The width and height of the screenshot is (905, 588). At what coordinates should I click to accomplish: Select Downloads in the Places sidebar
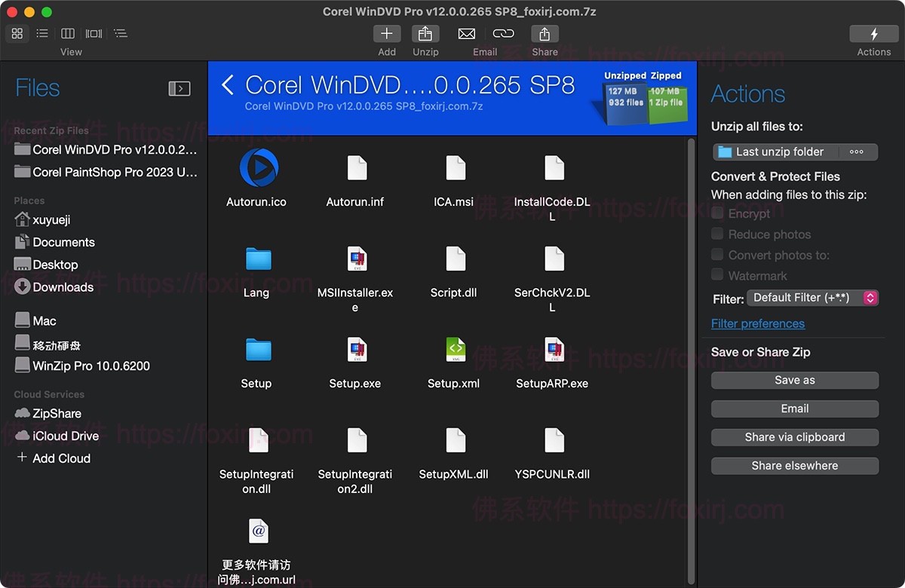63,287
